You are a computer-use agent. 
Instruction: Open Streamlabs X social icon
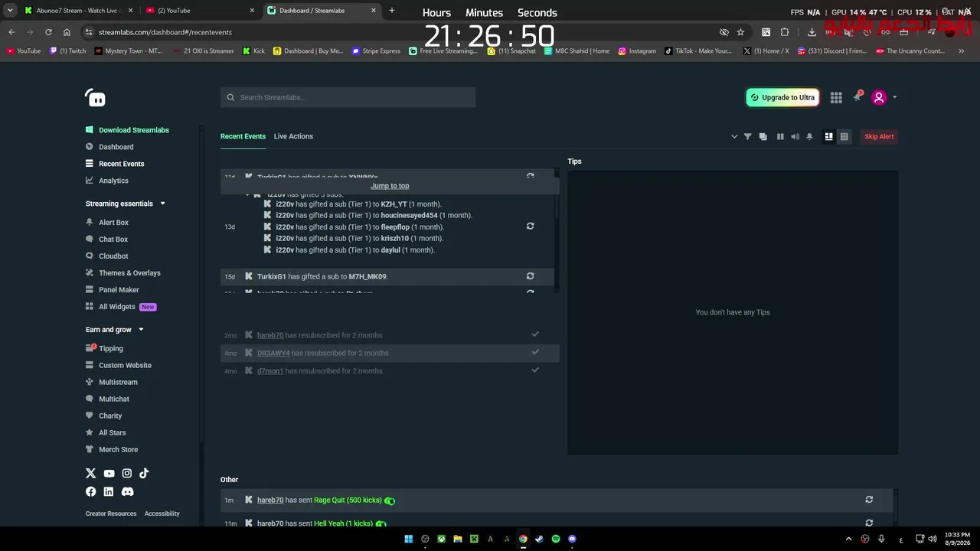(91, 474)
